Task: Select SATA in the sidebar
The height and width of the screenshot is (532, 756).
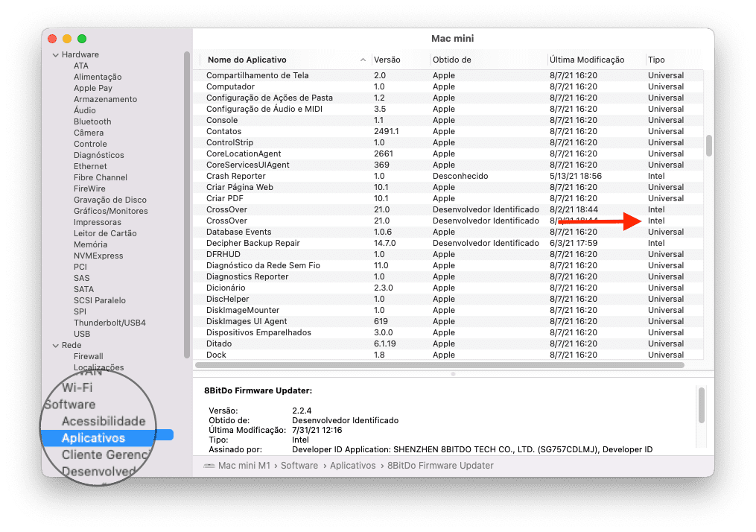Action: click(83, 289)
